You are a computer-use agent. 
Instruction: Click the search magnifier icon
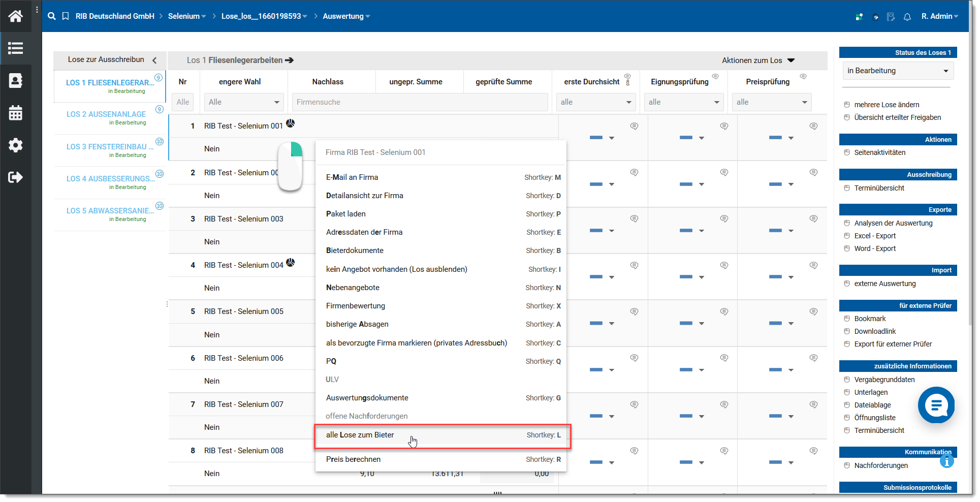click(x=52, y=16)
